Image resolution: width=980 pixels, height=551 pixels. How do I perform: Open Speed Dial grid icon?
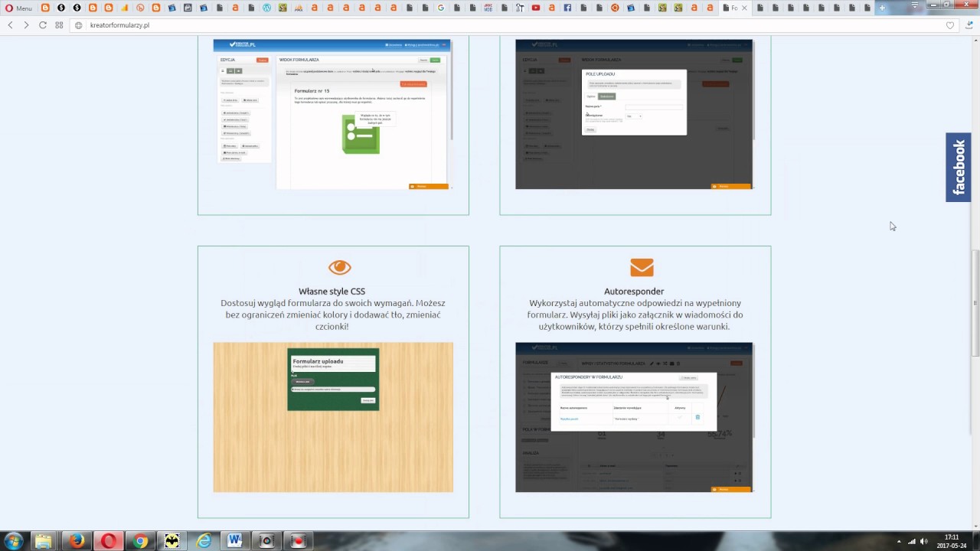[x=59, y=25]
